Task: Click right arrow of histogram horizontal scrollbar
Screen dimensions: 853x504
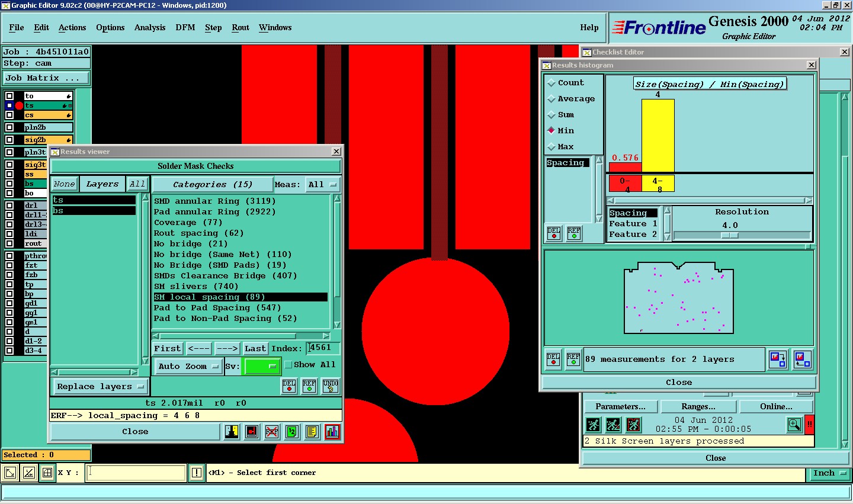Action: coord(808,200)
